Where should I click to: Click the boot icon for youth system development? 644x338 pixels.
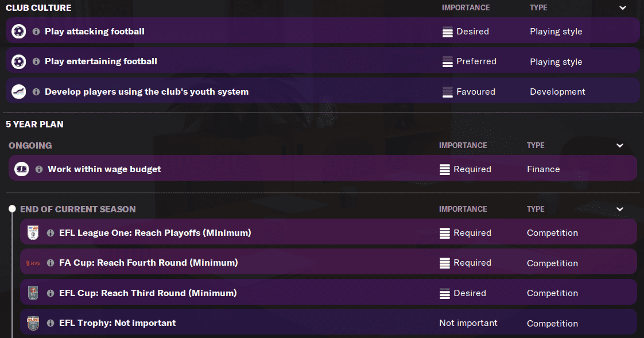(18, 92)
